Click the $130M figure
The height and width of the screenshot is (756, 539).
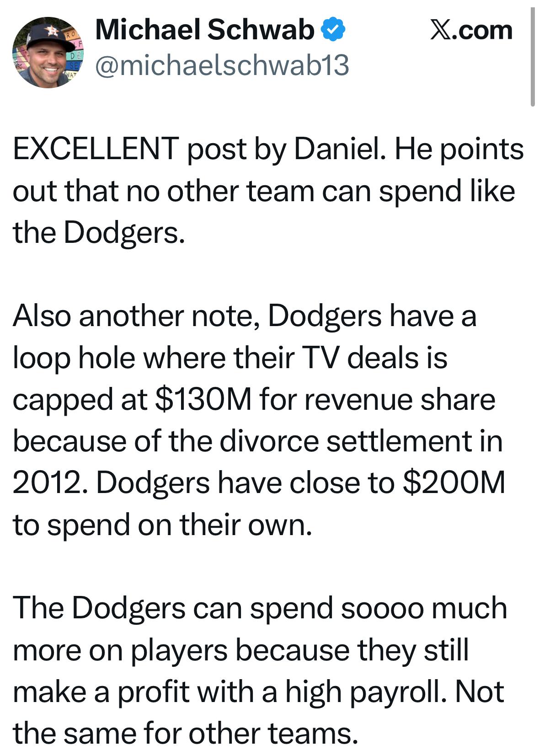pyautogui.click(x=203, y=399)
